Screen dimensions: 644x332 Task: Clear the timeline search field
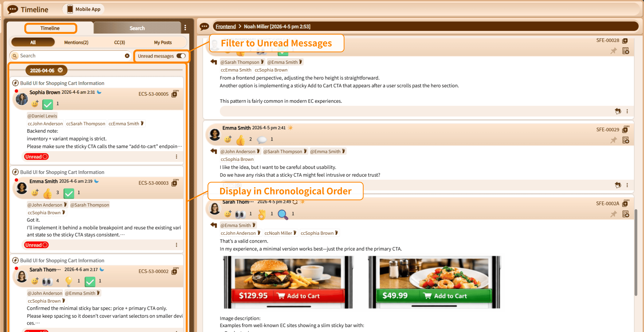pyautogui.click(x=127, y=56)
